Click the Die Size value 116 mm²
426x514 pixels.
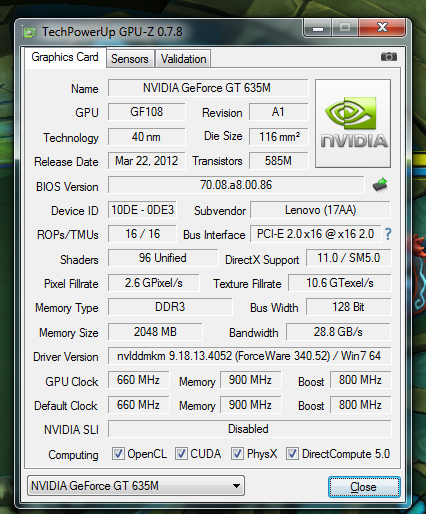(x=278, y=137)
